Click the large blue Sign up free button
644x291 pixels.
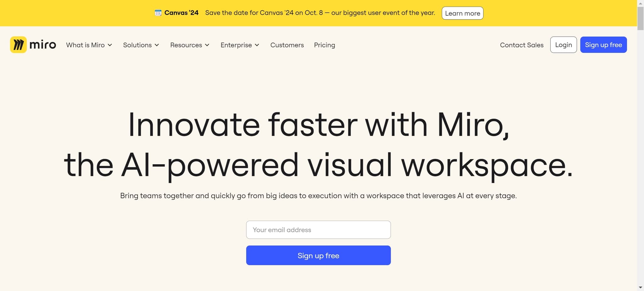point(318,255)
